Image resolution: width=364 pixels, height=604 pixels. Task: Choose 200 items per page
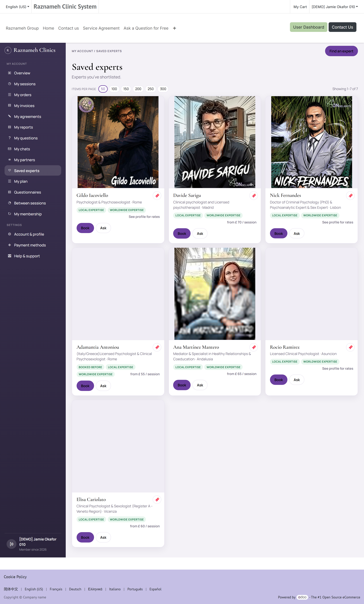(138, 89)
